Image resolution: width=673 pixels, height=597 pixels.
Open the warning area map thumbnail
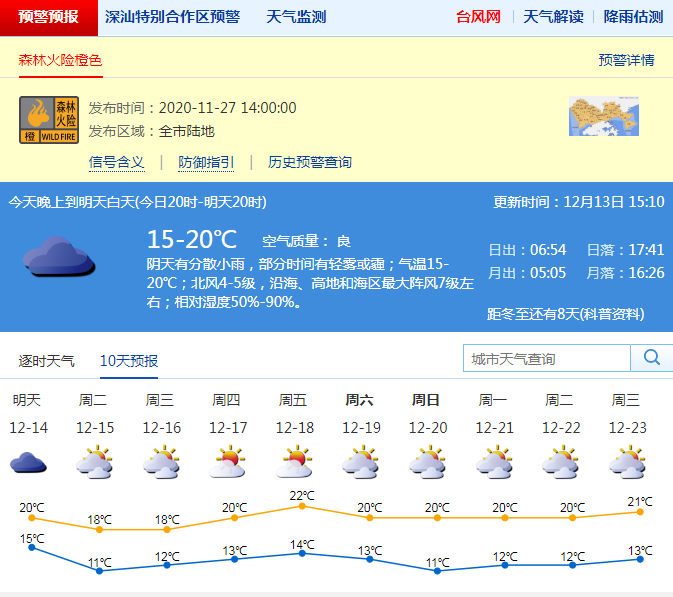pyautogui.click(x=603, y=116)
